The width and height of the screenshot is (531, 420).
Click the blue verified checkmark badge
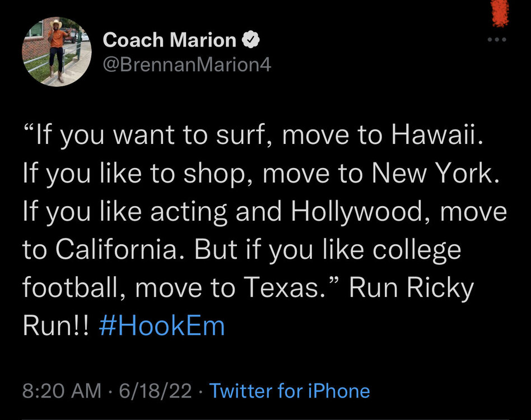coord(249,40)
